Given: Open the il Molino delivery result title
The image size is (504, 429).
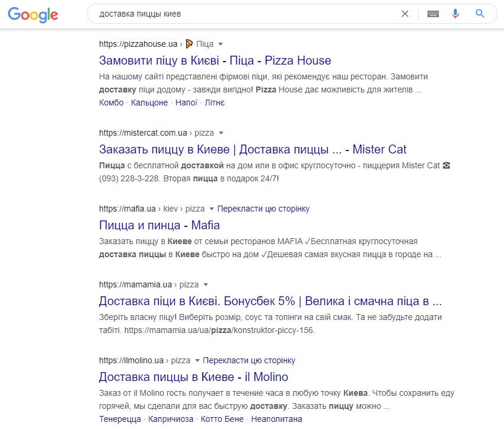Looking at the screenshot, I should [x=193, y=377].
